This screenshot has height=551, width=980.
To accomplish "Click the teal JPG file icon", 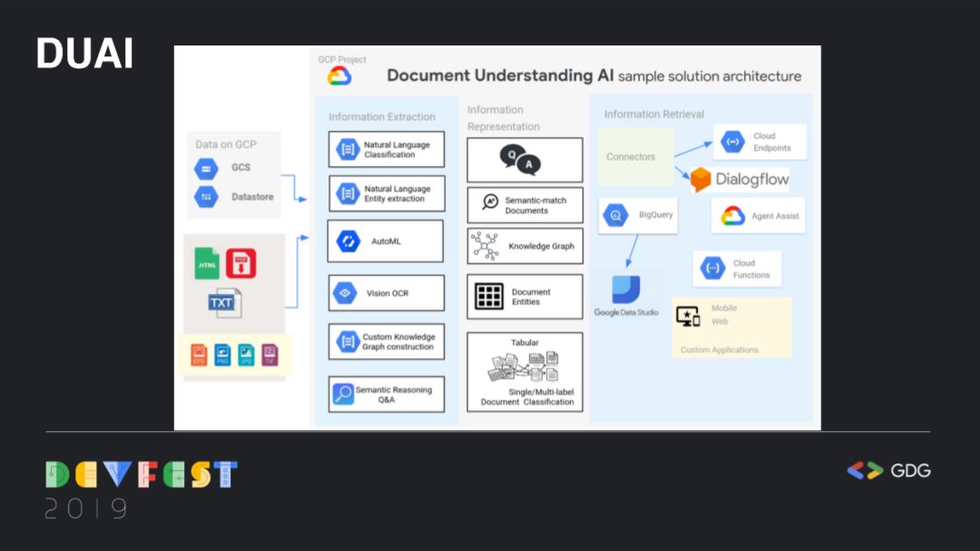I will point(246,355).
